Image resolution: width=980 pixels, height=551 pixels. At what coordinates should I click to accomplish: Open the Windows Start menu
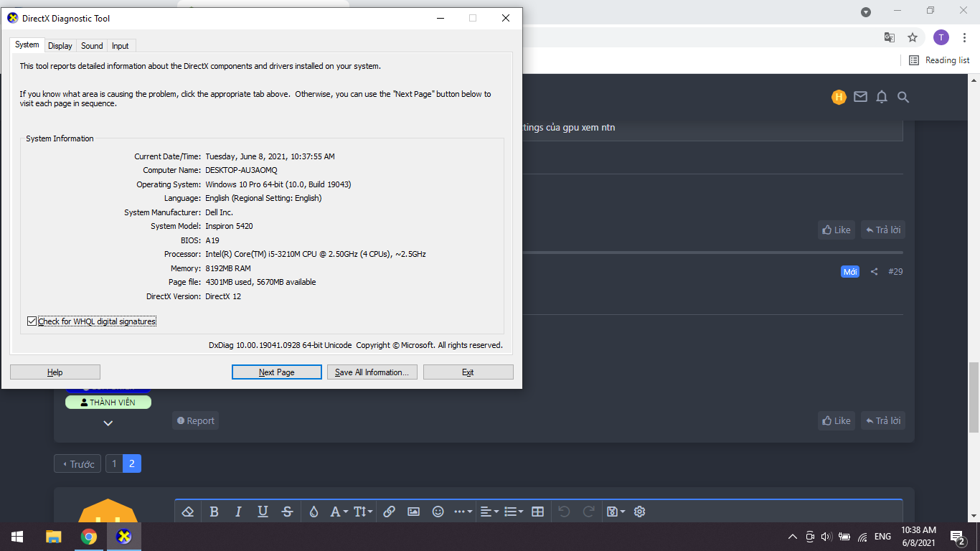coord(17,537)
